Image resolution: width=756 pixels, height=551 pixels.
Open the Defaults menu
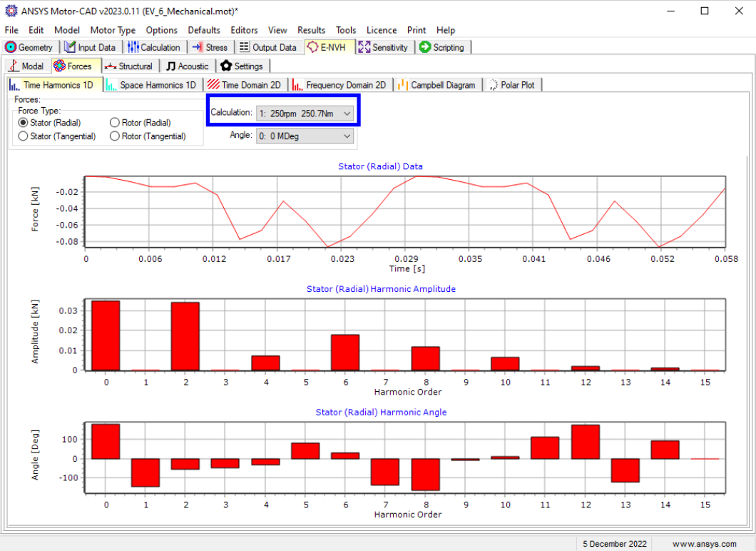pos(204,30)
